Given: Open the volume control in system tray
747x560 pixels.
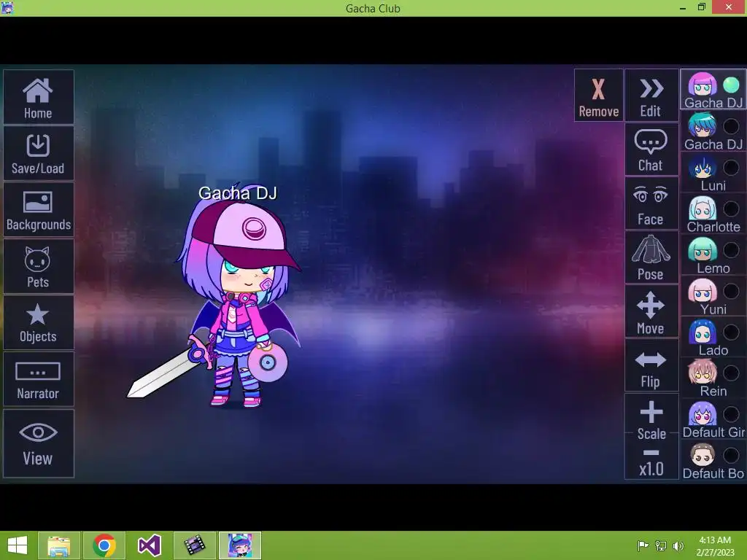Looking at the screenshot, I should (x=678, y=546).
